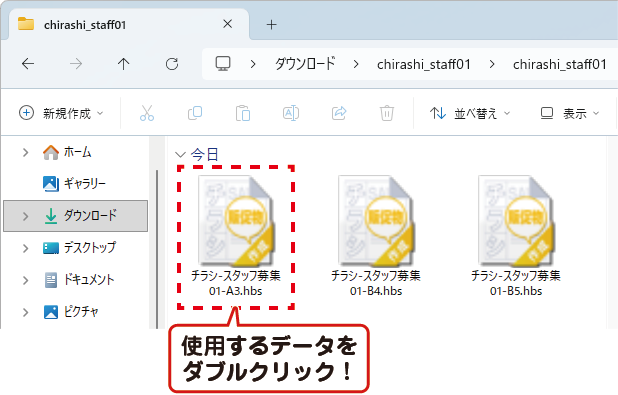
Task: Refresh the current folder view
Action: point(172,63)
